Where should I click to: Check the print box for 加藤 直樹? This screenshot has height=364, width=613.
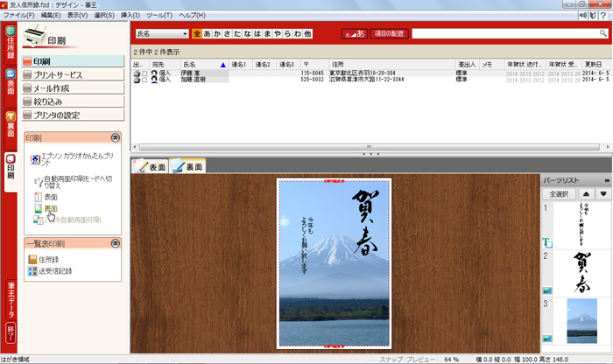[x=144, y=80]
